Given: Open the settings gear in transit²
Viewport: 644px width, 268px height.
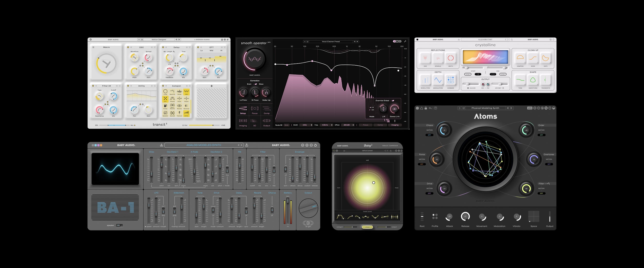Looking at the screenshot, I should click(x=91, y=39).
